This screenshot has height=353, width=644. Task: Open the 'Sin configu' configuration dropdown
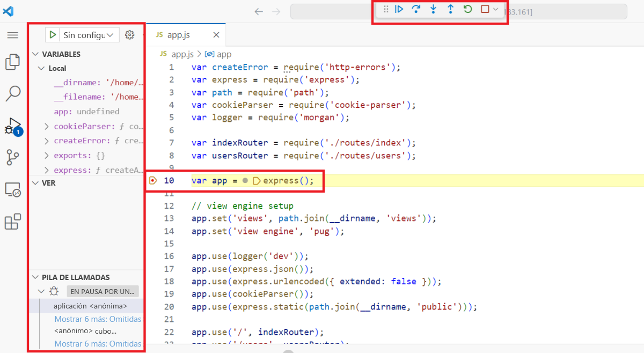88,35
